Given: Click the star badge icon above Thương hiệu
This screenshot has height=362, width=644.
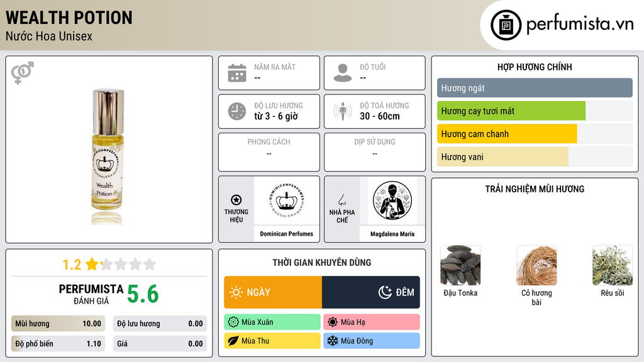Looking at the screenshot, I should coord(236,200).
